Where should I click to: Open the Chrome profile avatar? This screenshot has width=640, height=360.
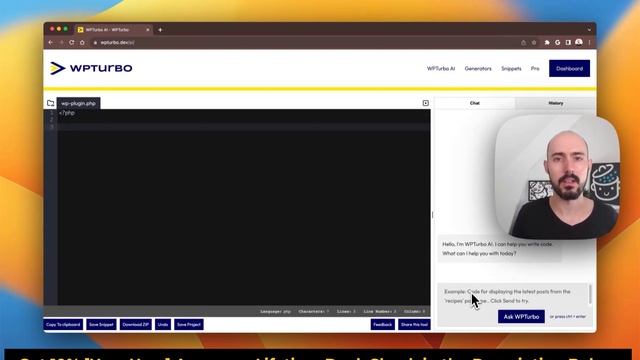tap(579, 42)
